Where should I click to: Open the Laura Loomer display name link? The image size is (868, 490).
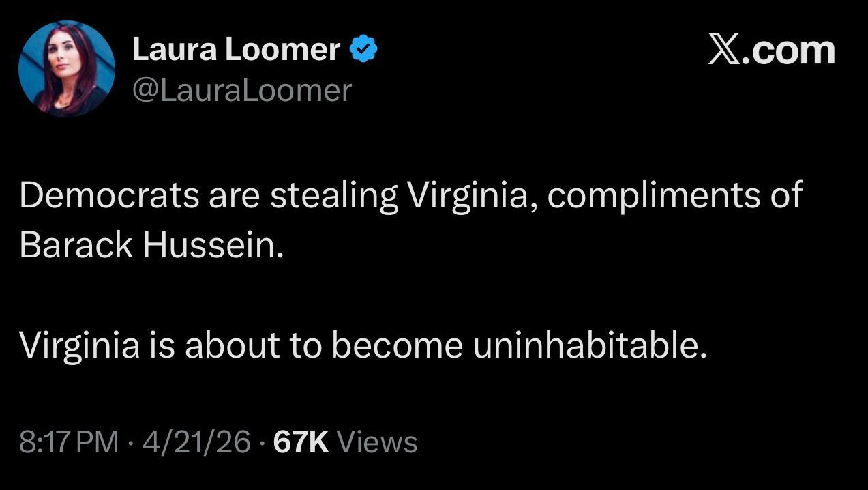(x=236, y=50)
